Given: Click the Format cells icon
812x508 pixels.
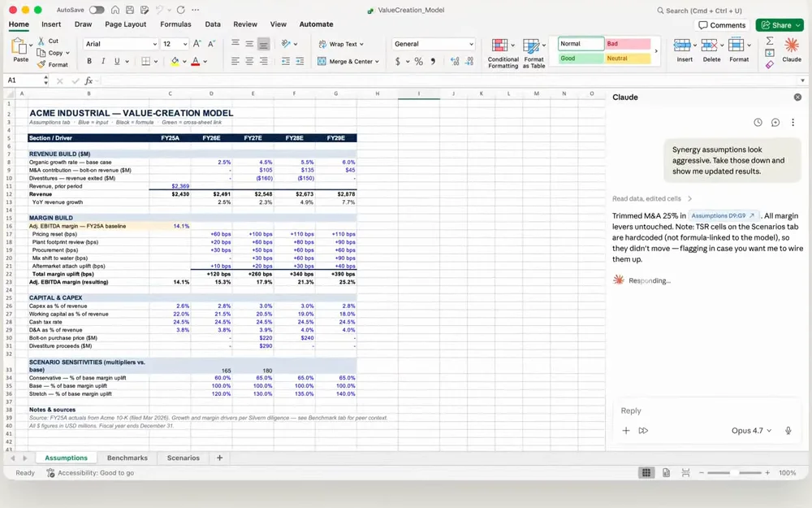Looking at the screenshot, I should click(736, 46).
